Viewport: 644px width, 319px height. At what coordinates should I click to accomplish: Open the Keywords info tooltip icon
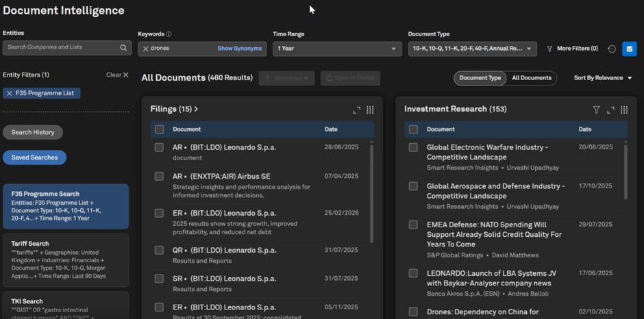pyautogui.click(x=169, y=34)
